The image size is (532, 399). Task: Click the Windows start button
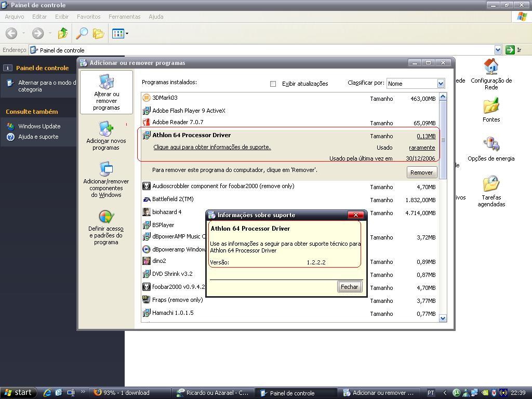(x=18, y=393)
